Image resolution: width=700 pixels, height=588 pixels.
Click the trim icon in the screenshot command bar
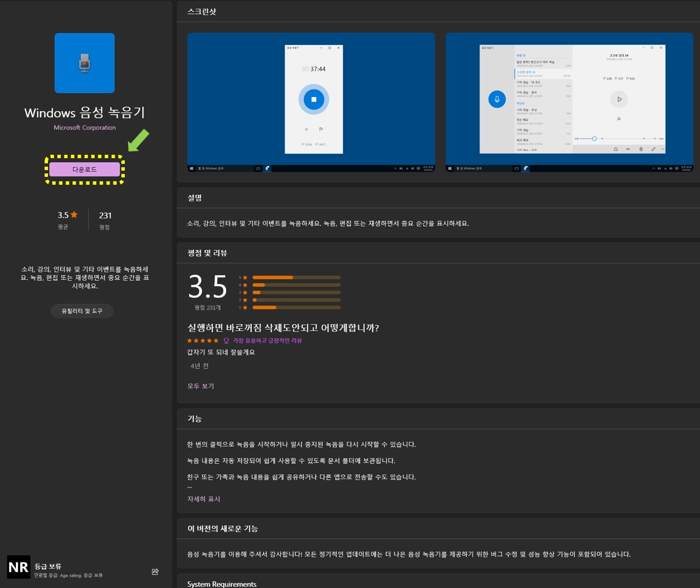coord(628,149)
